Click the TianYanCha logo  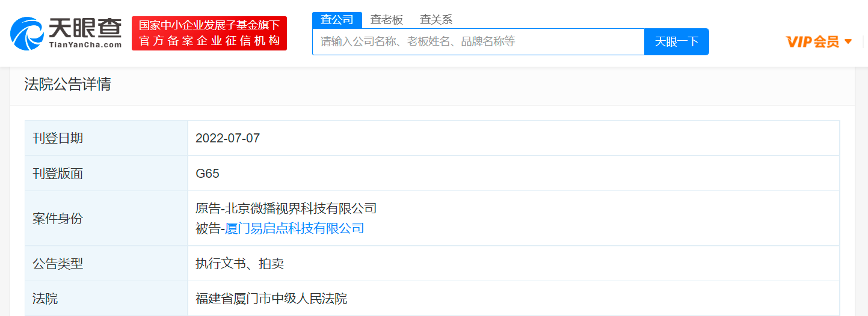coord(66,33)
